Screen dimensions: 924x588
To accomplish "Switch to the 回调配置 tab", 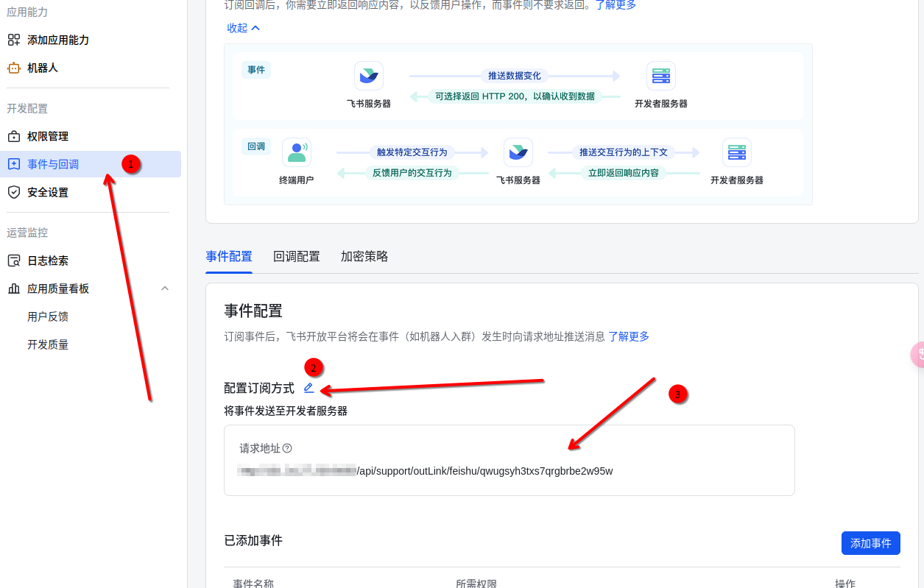I will pyautogui.click(x=296, y=256).
